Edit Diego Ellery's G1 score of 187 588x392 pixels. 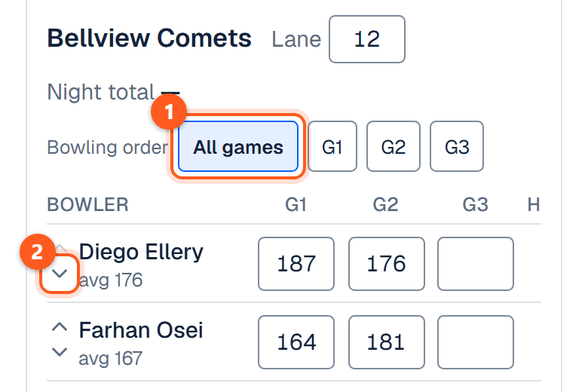point(296,264)
